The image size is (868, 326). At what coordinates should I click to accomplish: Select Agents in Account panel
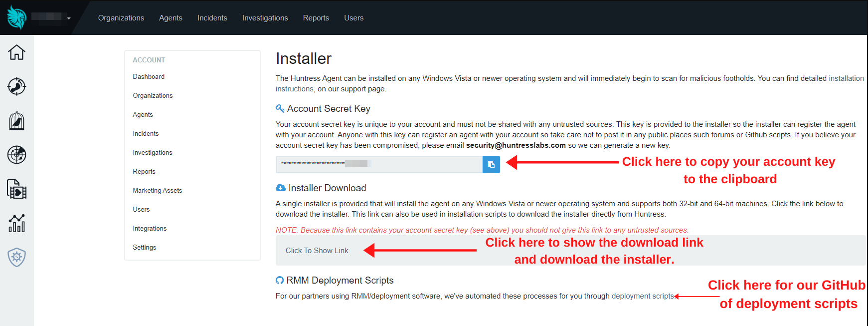(x=143, y=114)
